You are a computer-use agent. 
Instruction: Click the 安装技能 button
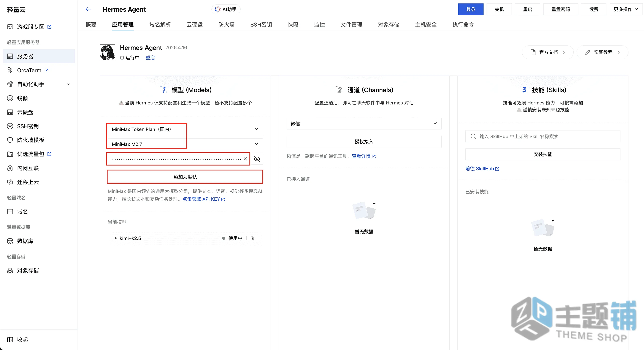pos(543,154)
